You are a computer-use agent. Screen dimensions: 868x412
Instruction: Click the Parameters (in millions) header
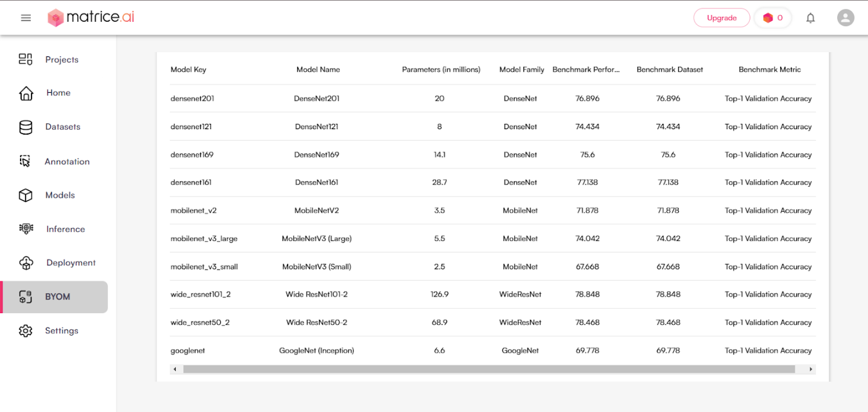[441, 70]
